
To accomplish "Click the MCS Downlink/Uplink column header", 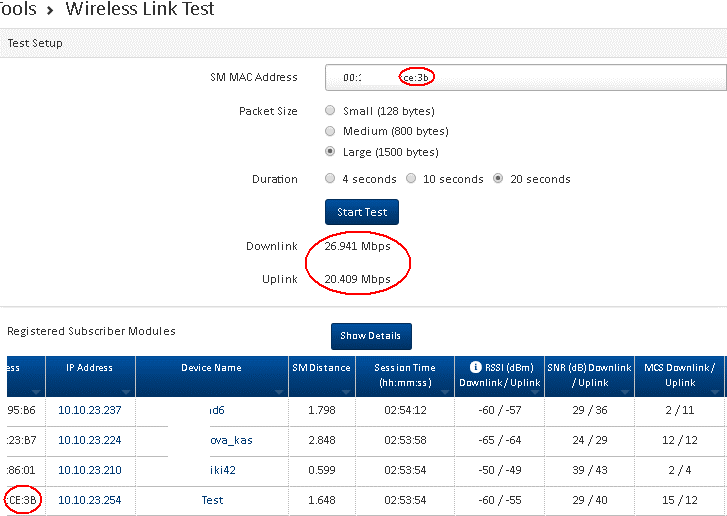I will 680,375.
